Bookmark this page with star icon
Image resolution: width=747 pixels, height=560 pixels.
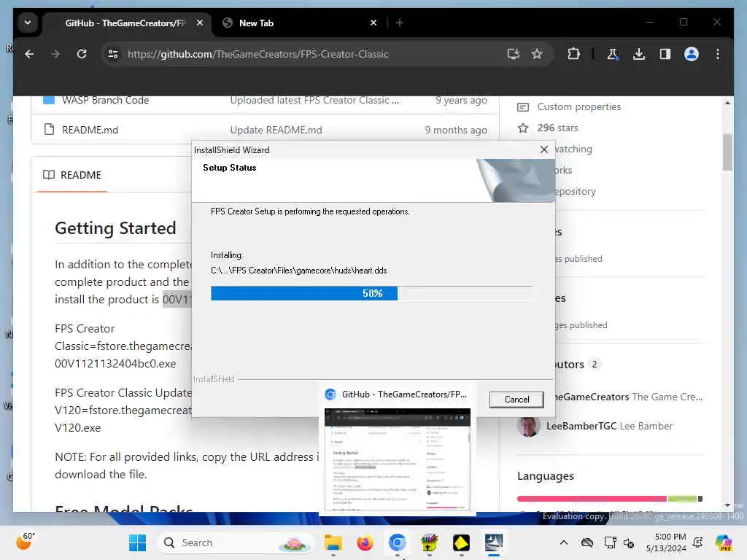tap(537, 54)
